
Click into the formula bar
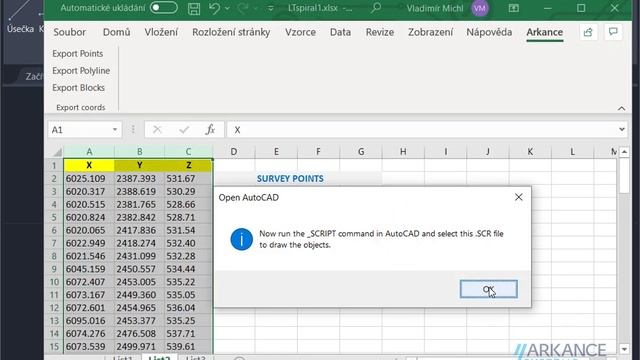(422, 130)
